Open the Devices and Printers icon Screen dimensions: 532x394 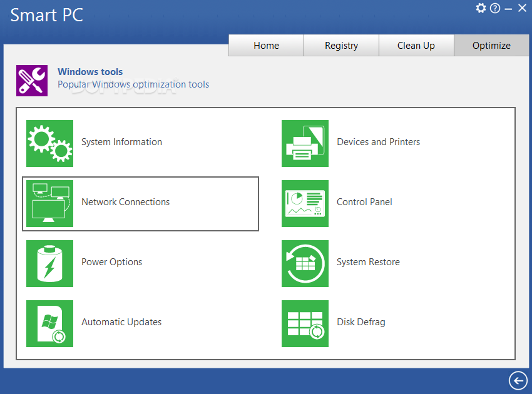305,143
